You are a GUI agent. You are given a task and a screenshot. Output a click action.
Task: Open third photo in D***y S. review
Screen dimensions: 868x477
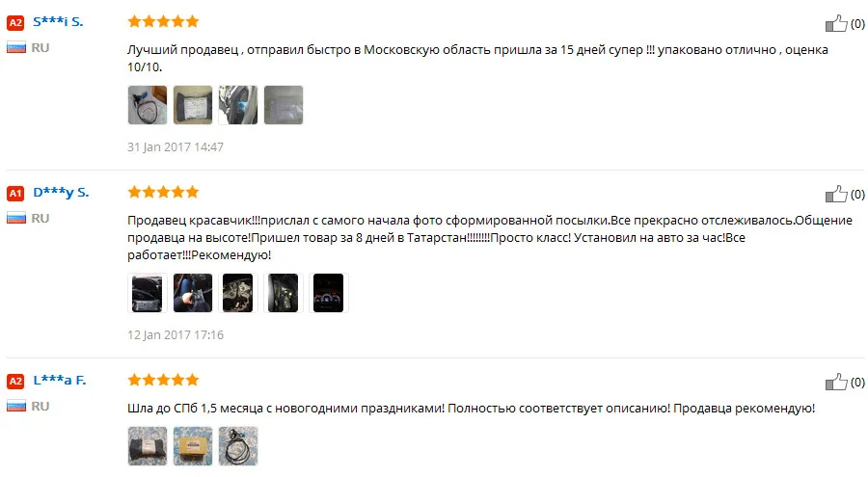238,293
